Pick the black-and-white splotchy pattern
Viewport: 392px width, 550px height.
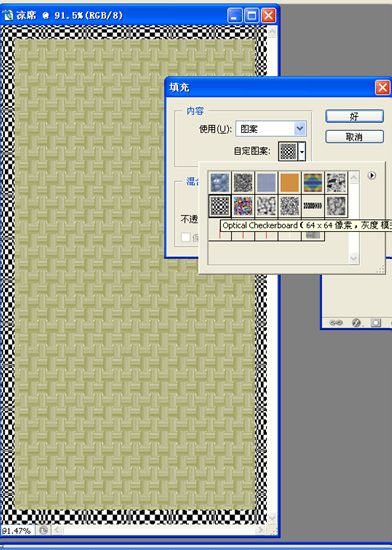click(x=336, y=182)
